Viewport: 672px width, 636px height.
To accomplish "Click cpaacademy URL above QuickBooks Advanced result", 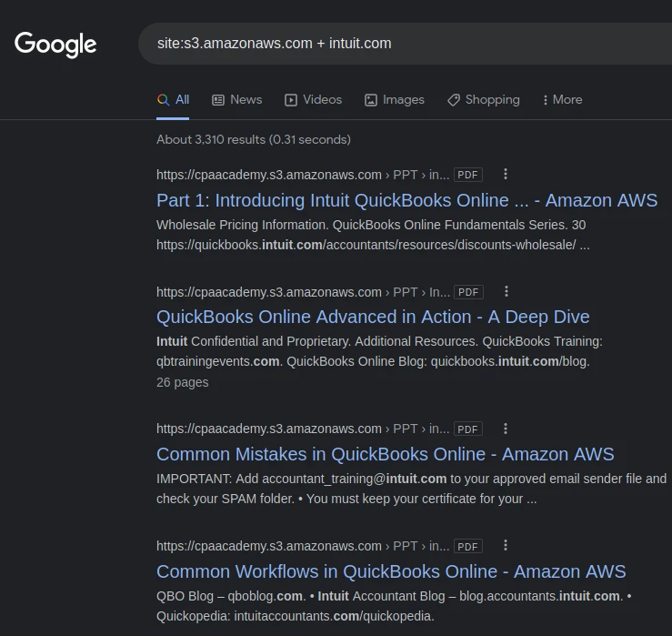I will (x=268, y=292).
